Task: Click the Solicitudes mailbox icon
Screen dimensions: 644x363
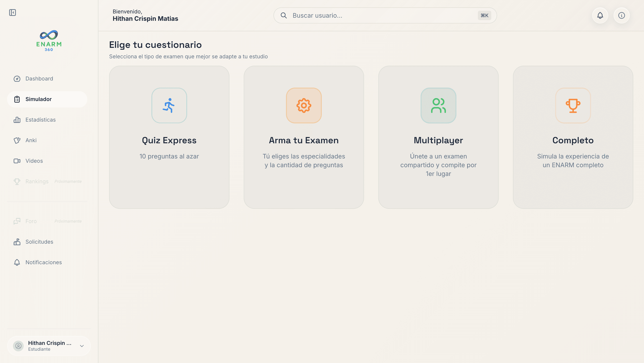Action: (17, 242)
